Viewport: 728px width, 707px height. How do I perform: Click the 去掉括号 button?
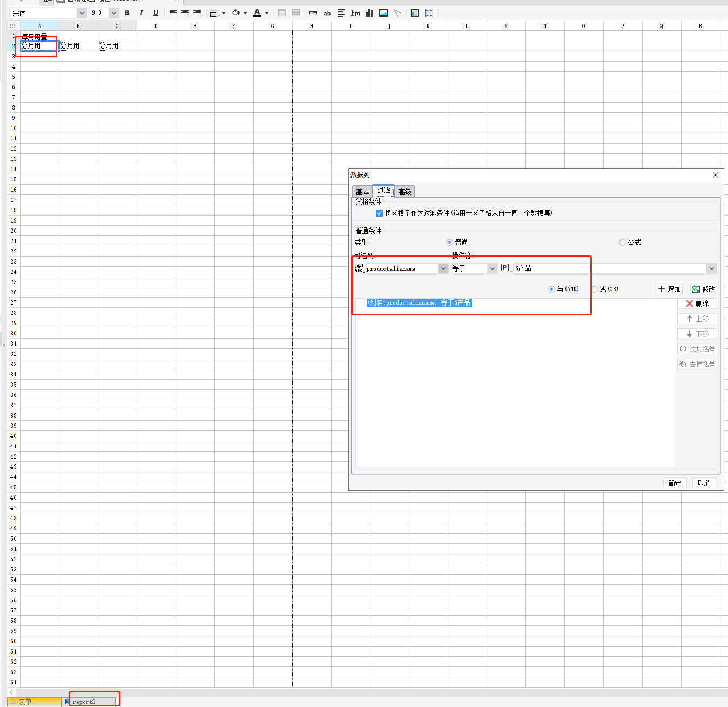[x=697, y=364]
